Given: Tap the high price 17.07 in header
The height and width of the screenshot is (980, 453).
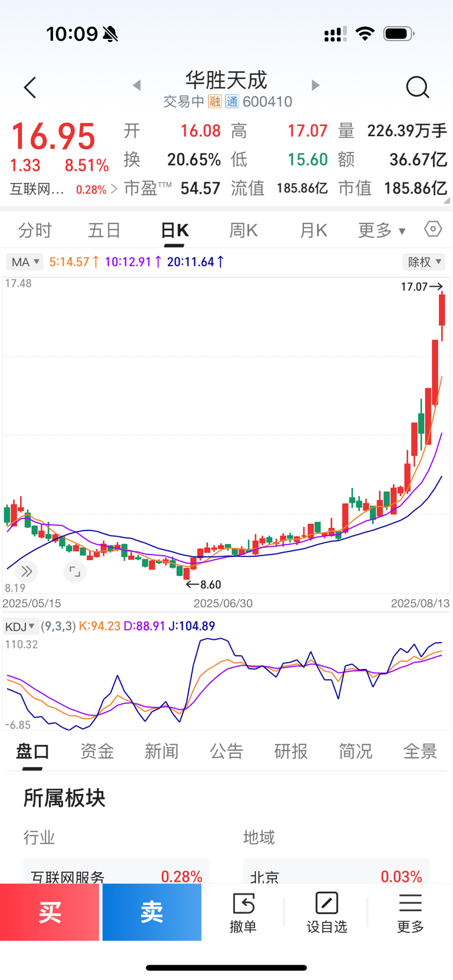Looking at the screenshot, I should (x=307, y=131).
